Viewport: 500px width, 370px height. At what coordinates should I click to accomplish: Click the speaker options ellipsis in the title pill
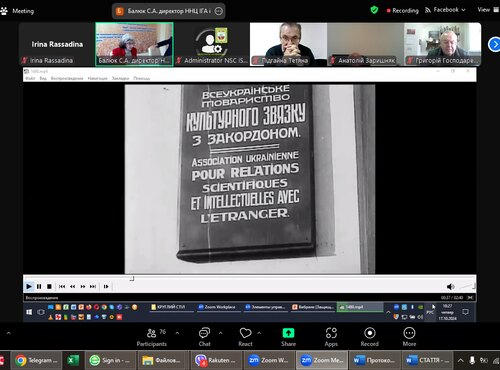tap(219, 11)
